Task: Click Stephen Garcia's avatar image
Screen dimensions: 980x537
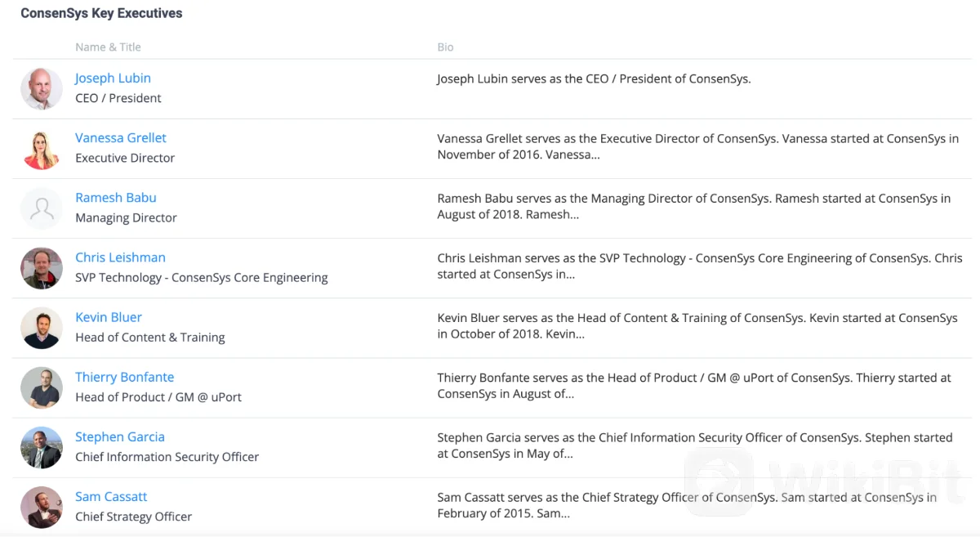Action: [x=41, y=447]
